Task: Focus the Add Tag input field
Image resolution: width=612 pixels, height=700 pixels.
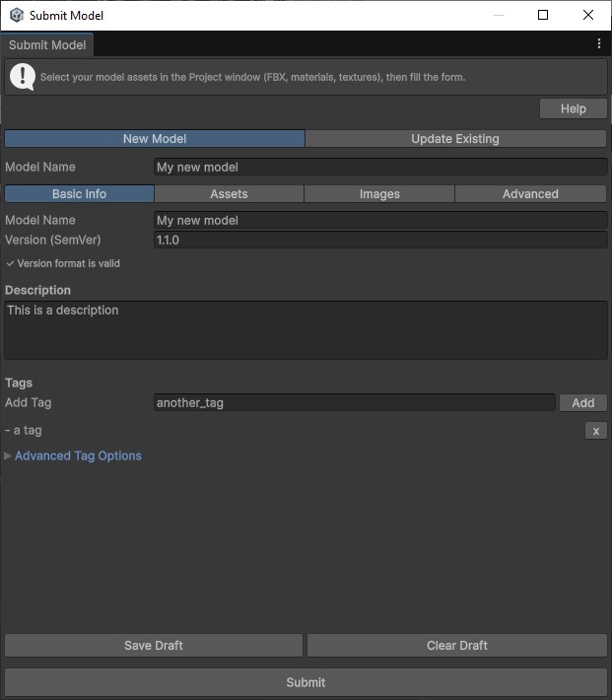Action: tap(355, 402)
